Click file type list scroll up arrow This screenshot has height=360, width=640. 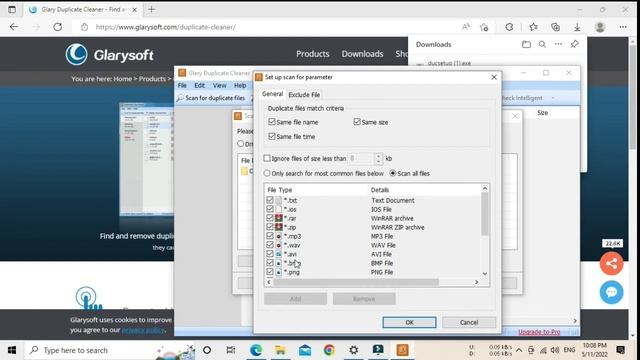(484, 188)
